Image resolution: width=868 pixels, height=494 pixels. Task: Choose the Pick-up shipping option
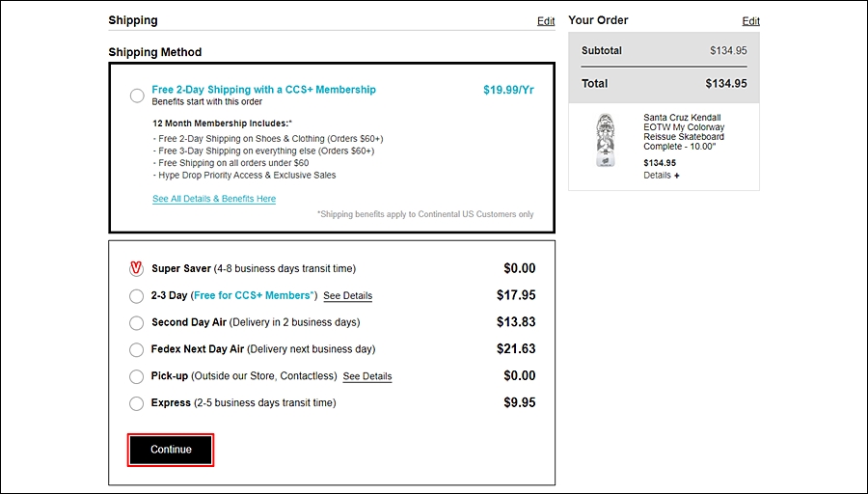tap(136, 376)
